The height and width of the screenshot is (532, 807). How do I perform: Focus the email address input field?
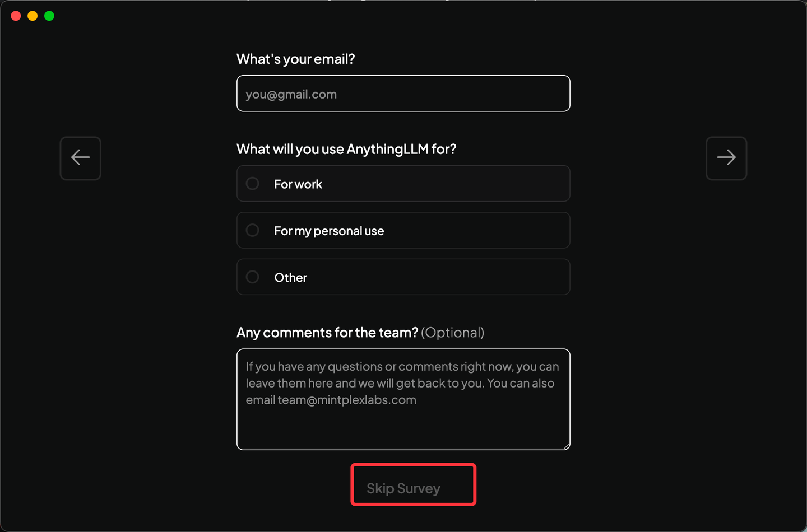(x=403, y=94)
